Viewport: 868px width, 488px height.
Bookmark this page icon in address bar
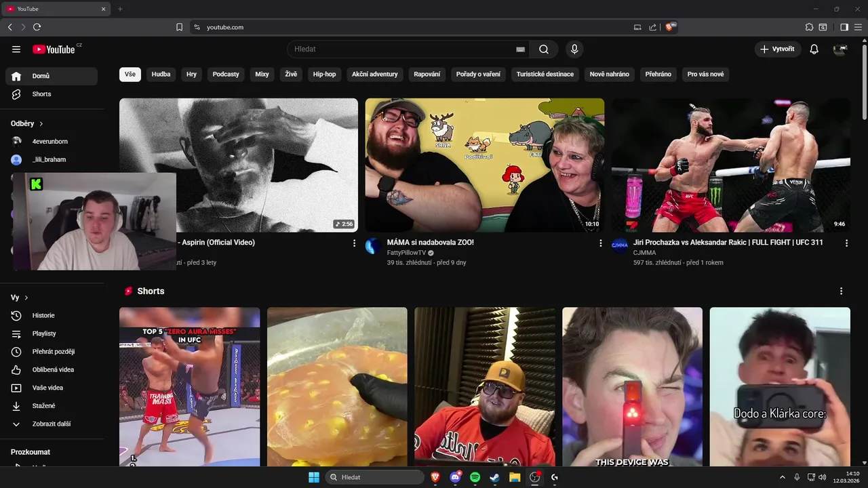tap(179, 27)
